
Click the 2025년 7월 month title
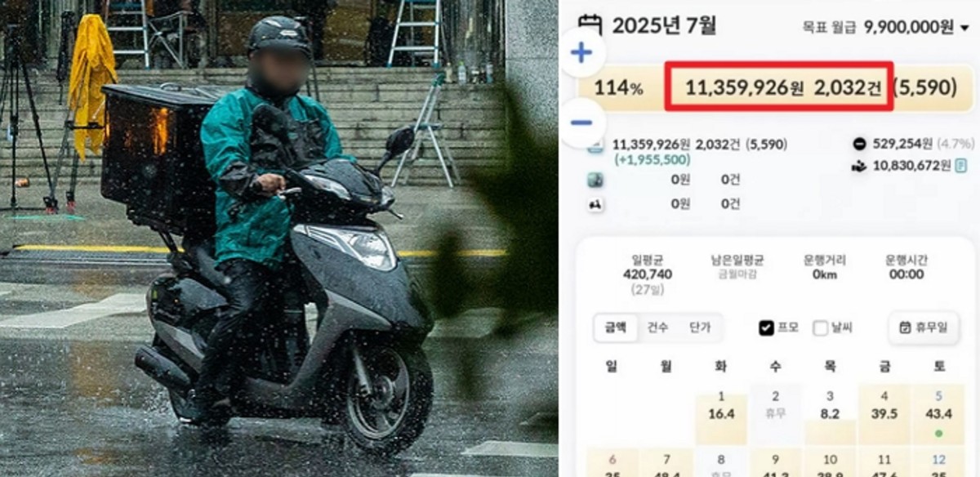664,26
